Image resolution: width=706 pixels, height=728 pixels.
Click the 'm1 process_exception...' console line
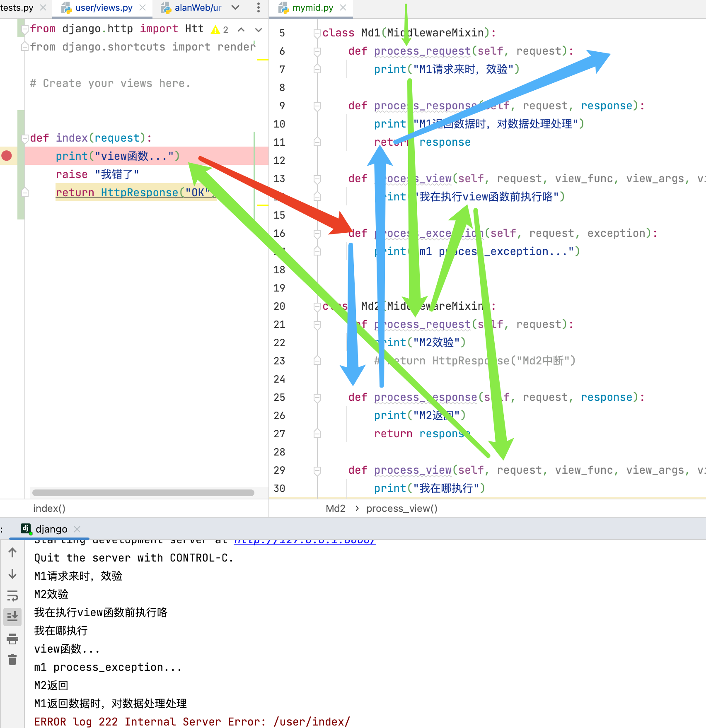tap(108, 667)
